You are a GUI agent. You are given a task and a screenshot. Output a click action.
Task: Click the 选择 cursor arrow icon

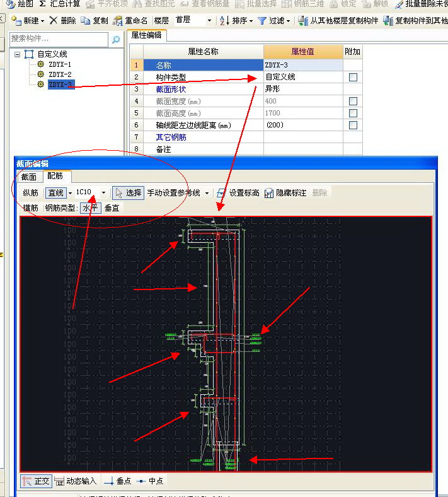118,193
